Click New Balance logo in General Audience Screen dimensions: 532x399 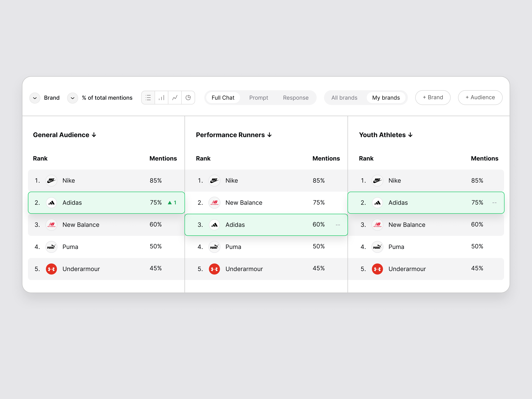point(51,225)
